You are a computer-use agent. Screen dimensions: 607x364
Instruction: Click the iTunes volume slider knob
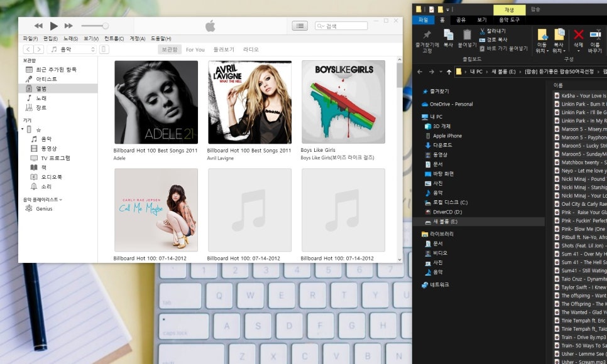coord(106,26)
